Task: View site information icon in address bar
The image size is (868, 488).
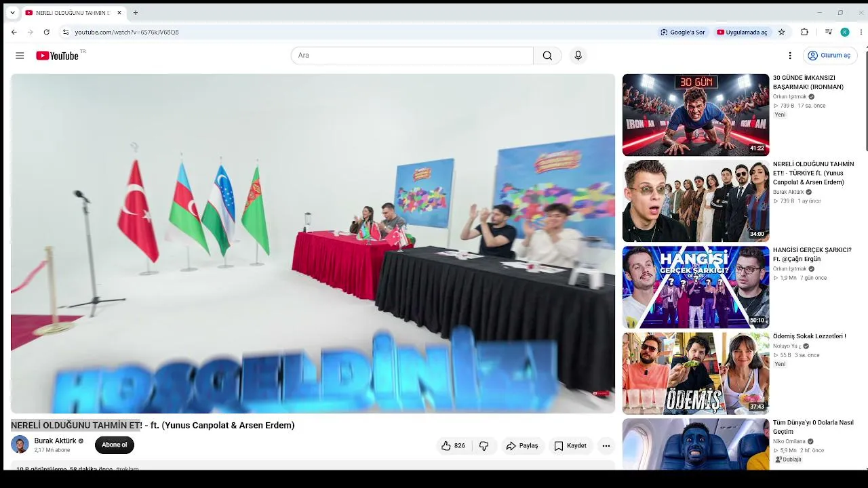Action: pyautogui.click(x=66, y=32)
